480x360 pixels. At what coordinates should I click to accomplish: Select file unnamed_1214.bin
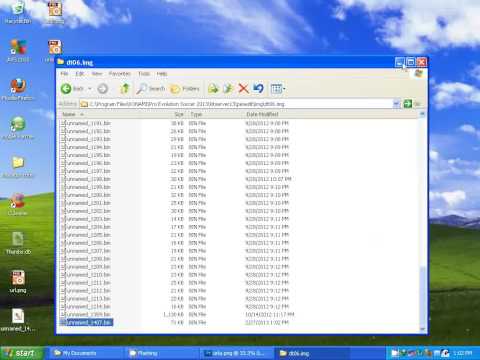pos(86,307)
